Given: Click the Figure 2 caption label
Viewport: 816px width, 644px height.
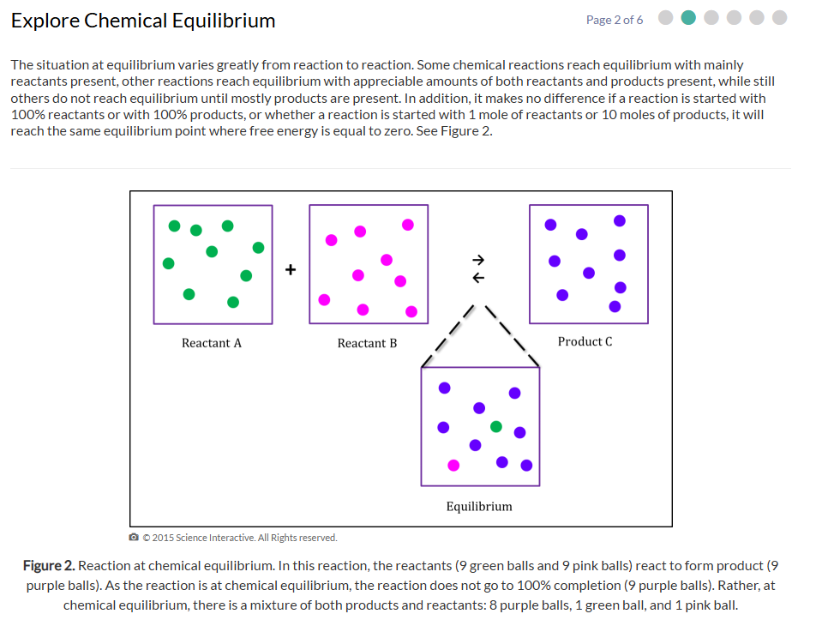Looking at the screenshot, I should [x=49, y=565].
